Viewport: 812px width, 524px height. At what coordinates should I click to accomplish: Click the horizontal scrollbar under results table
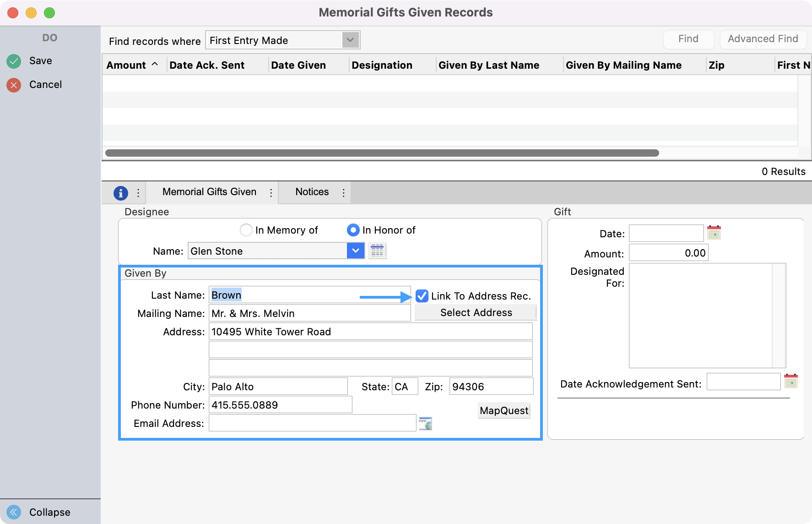382,153
